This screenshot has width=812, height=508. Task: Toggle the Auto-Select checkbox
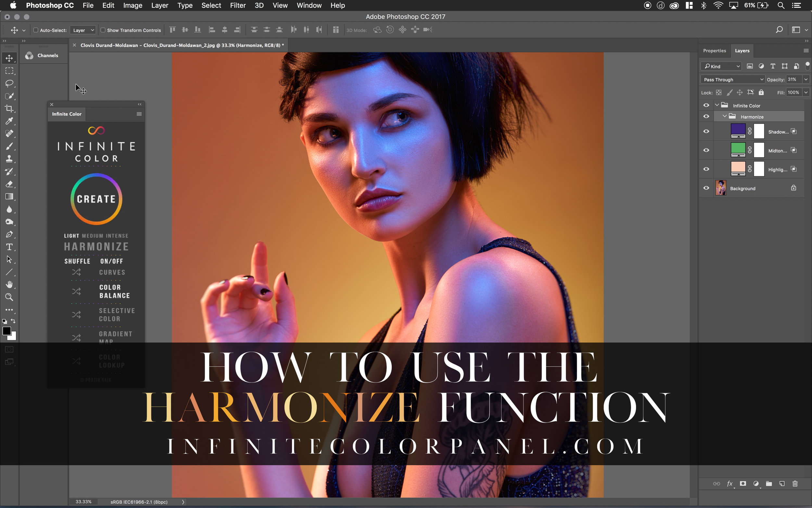(36, 30)
